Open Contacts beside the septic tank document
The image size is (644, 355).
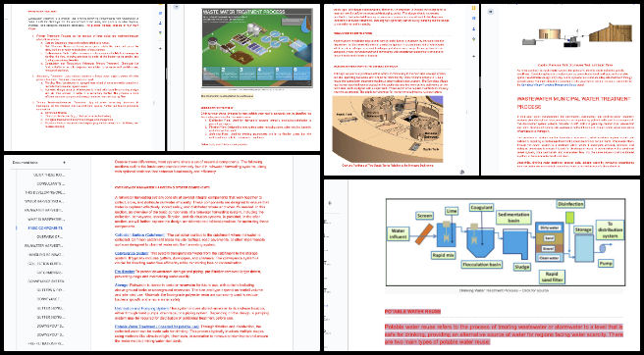(x=473, y=28)
